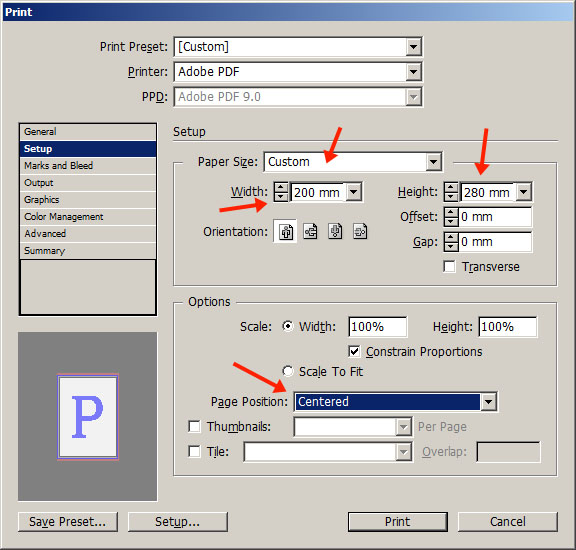Viewport: 576px width, 550px height.
Task: Increase Offset stepper up arrow
Action: (x=451, y=212)
